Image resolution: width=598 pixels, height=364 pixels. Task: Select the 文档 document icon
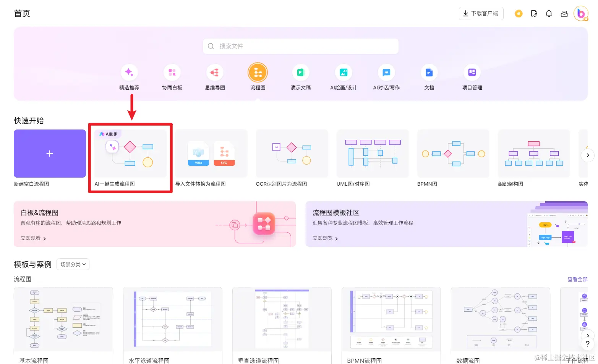(429, 72)
